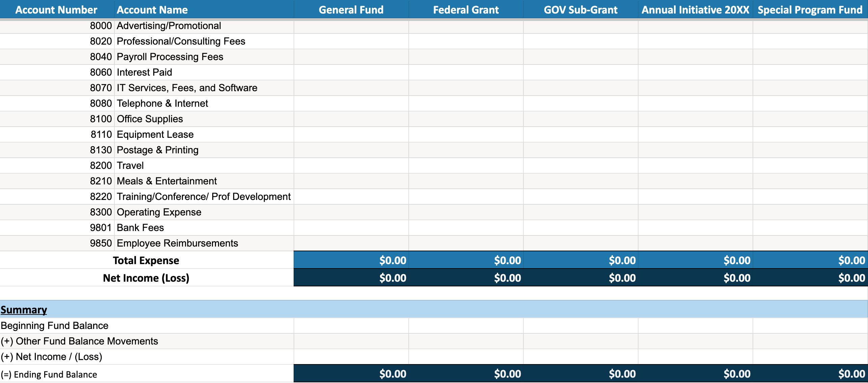868x383 pixels.
Task: Click the Professional/Consulting Fees cell
Action: (x=181, y=41)
